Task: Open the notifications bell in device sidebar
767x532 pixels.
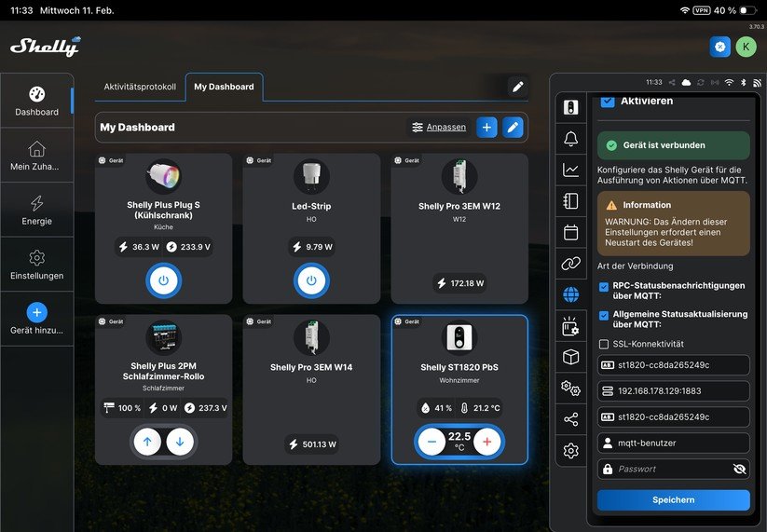Action: pyautogui.click(x=570, y=140)
